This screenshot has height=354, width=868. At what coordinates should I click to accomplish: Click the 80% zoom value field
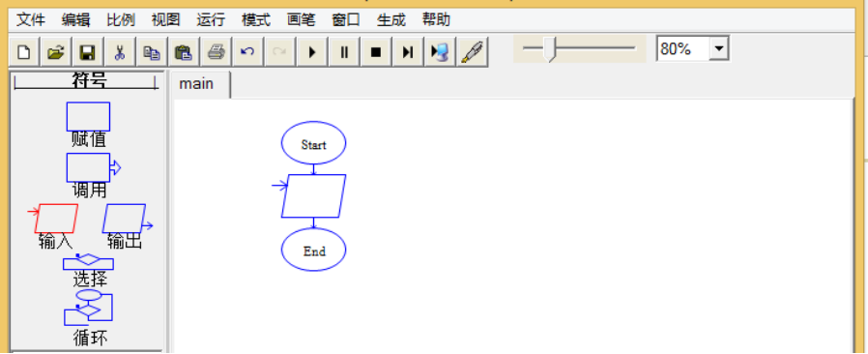[x=683, y=48]
